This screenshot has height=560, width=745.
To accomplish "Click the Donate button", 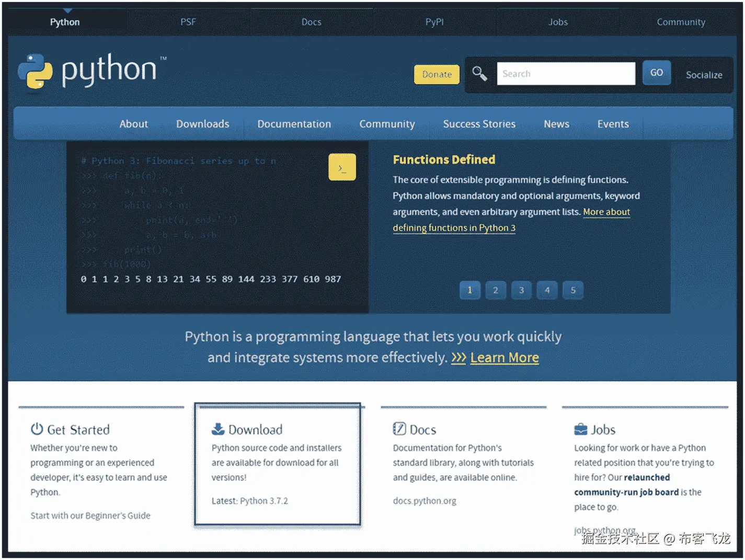I will (x=437, y=74).
